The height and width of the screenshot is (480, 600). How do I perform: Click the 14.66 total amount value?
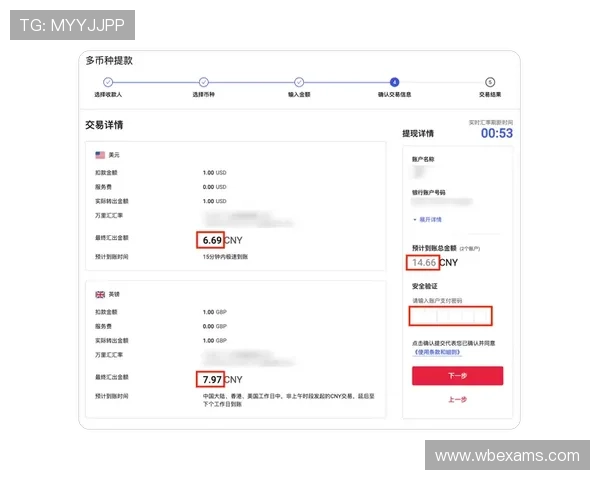tap(424, 263)
